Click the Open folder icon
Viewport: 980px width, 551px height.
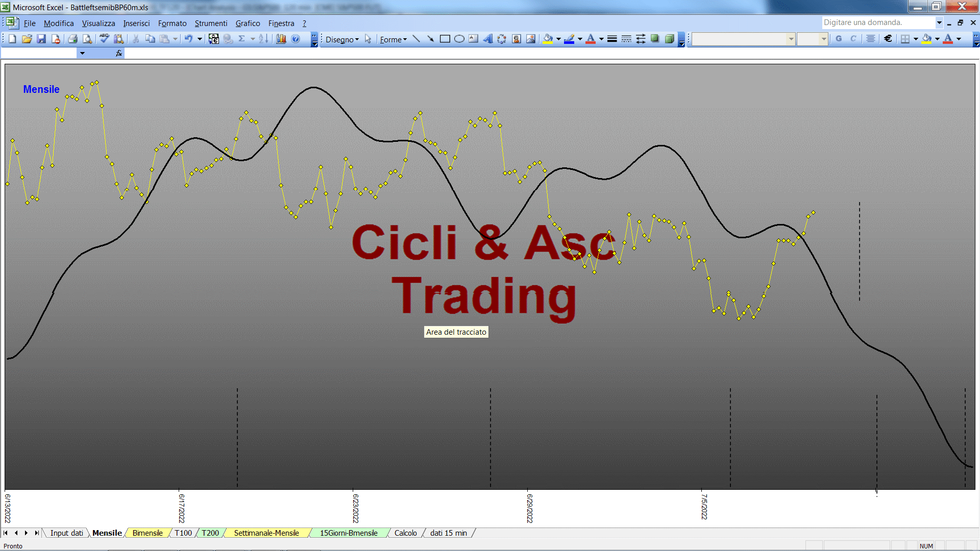pos(27,39)
